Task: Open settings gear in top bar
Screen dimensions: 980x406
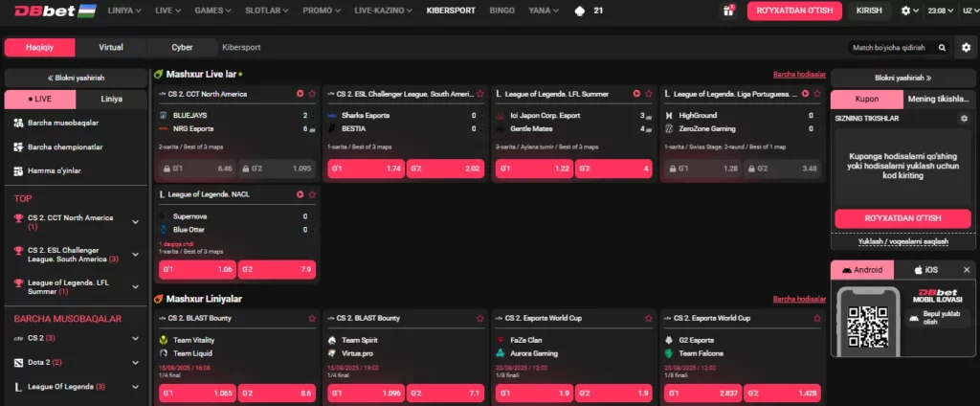Action: pyautogui.click(x=905, y=11)
